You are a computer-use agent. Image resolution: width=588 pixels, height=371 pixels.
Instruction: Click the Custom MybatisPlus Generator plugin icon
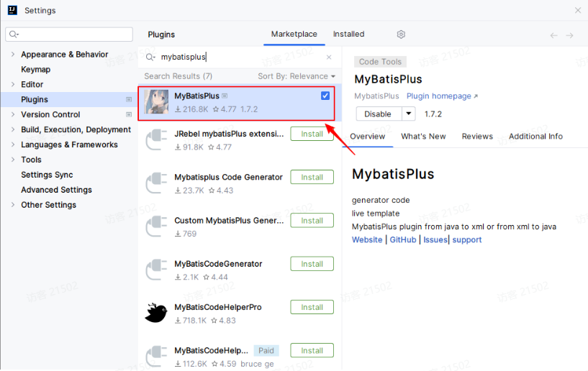point(156,226)
